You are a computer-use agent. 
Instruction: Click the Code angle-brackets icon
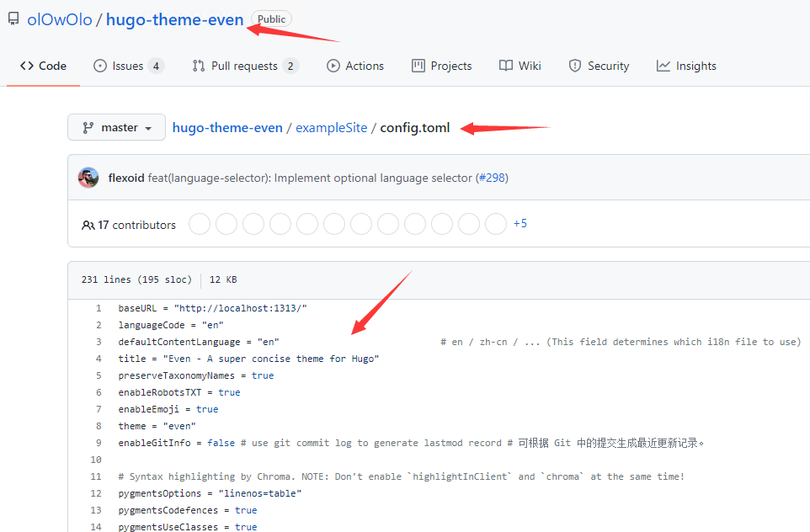(x=27, y=66)
